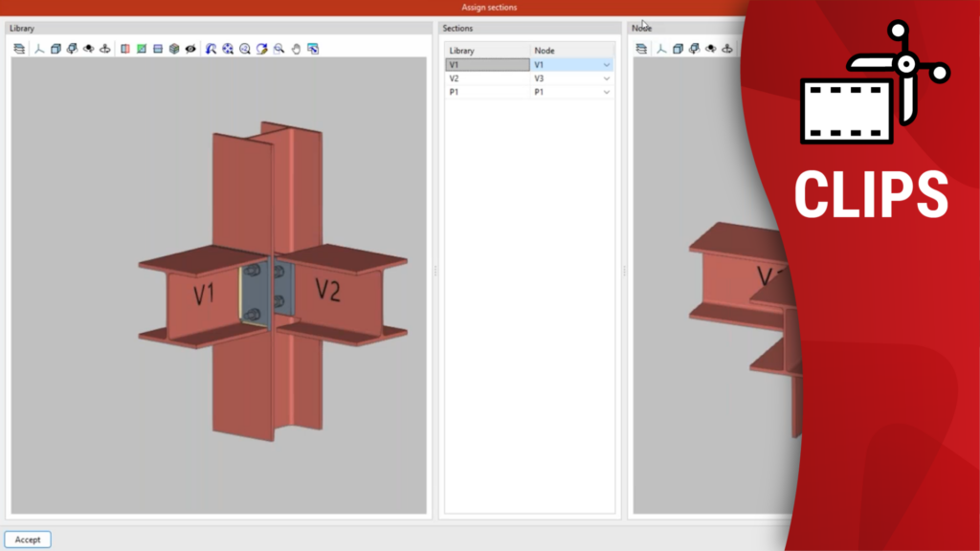Click the Library column header

click(x=488, y=51)
